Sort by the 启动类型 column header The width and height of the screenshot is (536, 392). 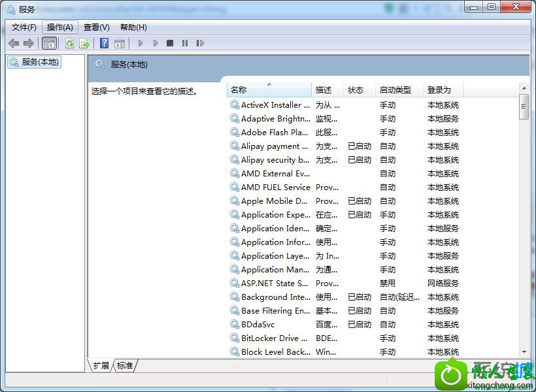399,90
